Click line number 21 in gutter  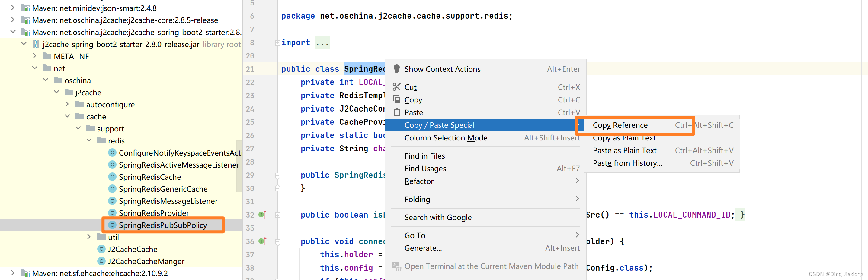[250, 69]
